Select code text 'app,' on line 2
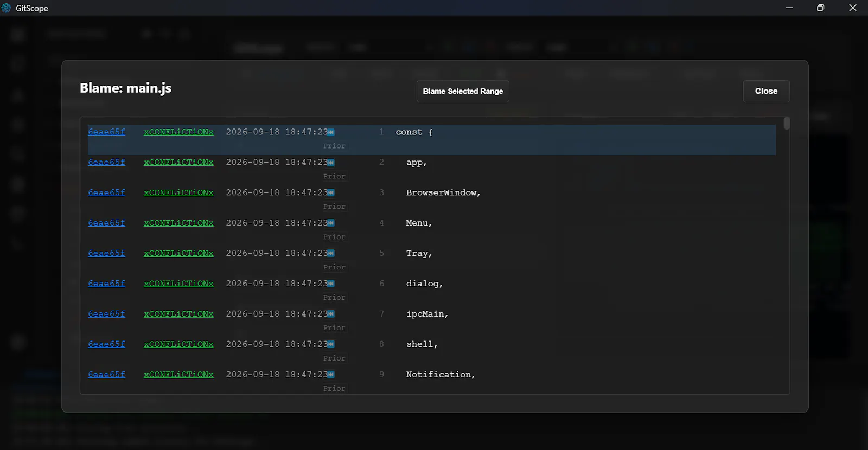 pyautogui.click(x=417, y=162)
